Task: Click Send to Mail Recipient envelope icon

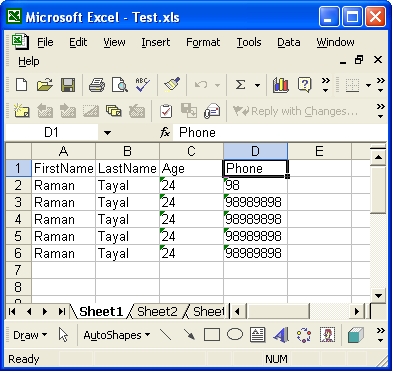Action: coord(212,111)
